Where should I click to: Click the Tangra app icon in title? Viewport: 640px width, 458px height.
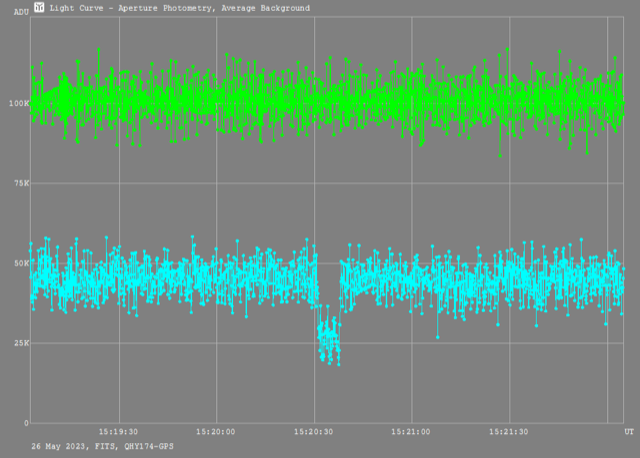click(x=39, y=7)
